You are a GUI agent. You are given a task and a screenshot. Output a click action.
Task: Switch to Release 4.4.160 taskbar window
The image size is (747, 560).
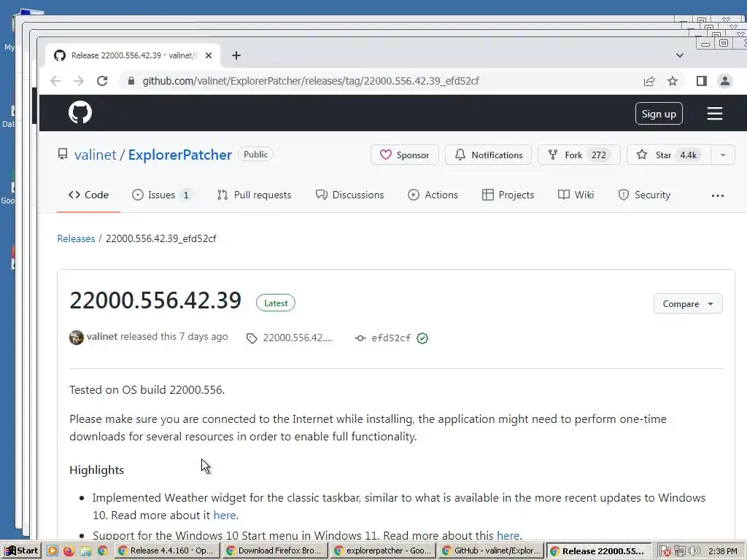tap(167, 551)
